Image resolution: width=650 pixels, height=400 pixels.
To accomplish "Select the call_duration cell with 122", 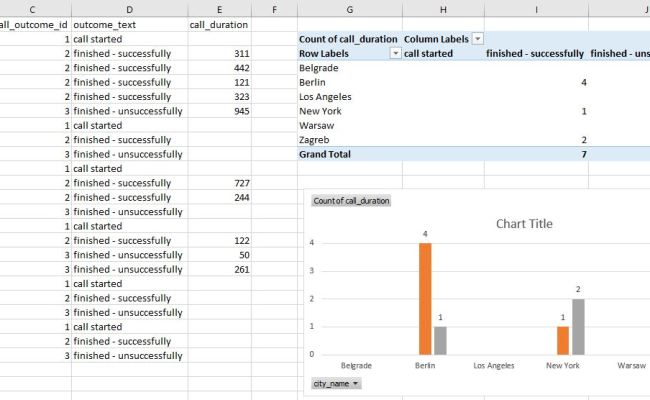I will click(219, 240).
